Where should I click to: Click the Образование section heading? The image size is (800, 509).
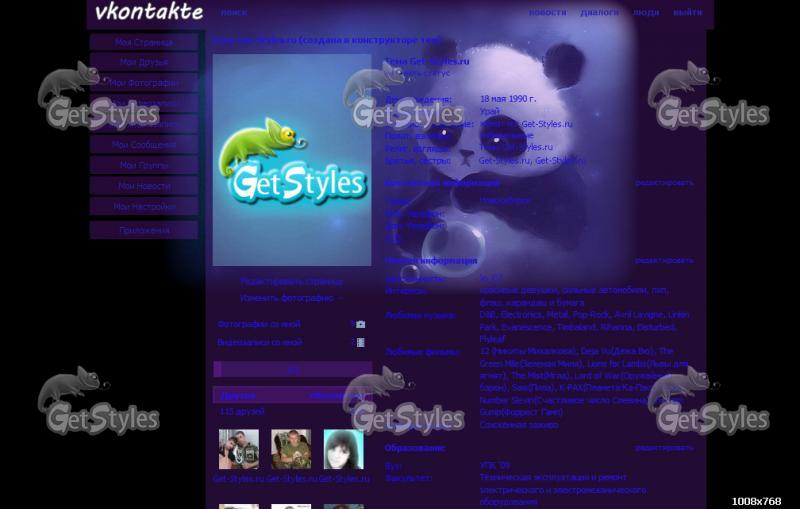click(x=414, y=448)
